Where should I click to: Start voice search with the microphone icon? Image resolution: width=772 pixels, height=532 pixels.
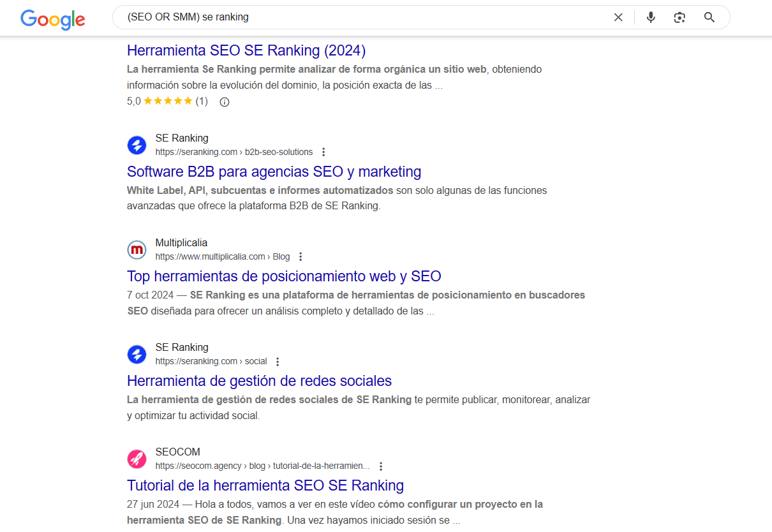tap(651, 17)
